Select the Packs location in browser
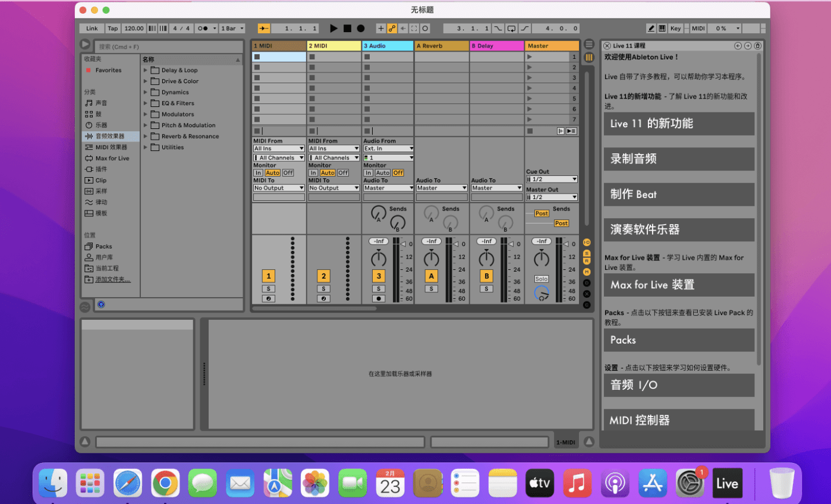This screenshot has width=831, height=504. point(103,246)
